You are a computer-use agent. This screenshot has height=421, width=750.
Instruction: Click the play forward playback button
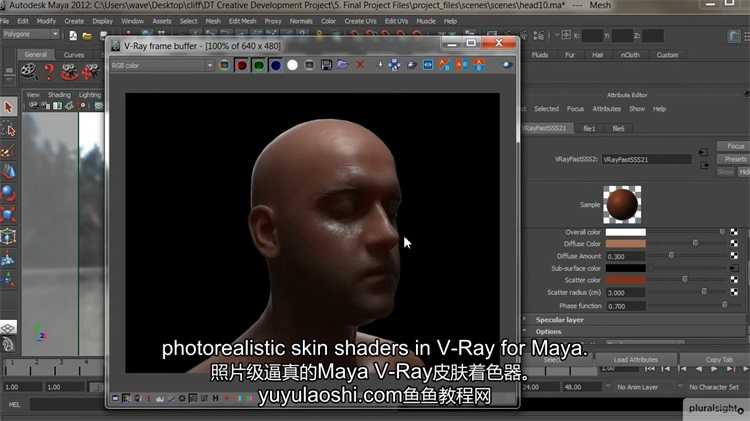[x=714, y=369]
